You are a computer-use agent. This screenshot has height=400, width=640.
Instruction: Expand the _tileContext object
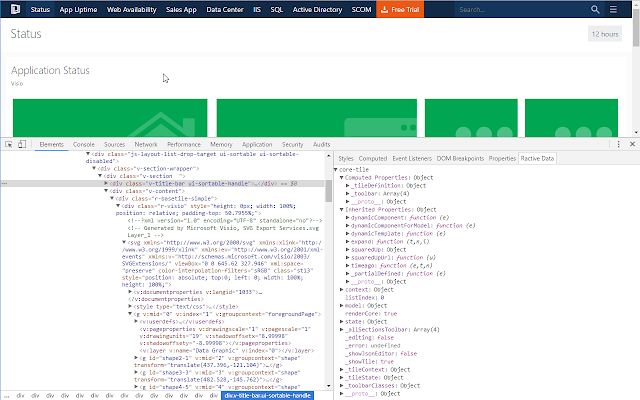(x=342, y=369)
